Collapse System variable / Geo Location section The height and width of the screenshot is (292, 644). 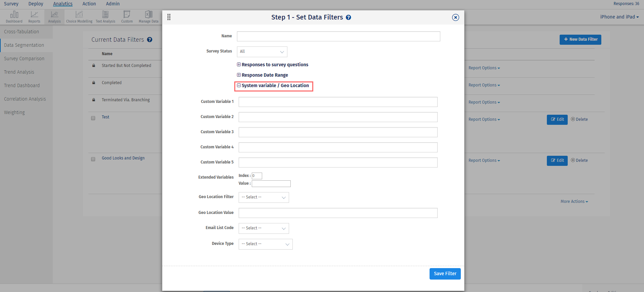(x=239, y=85)
